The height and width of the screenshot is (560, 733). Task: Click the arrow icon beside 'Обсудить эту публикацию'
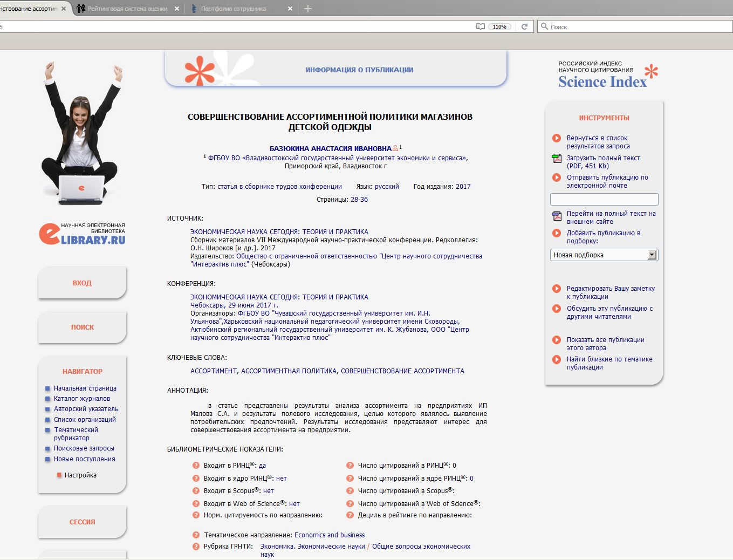557,309
